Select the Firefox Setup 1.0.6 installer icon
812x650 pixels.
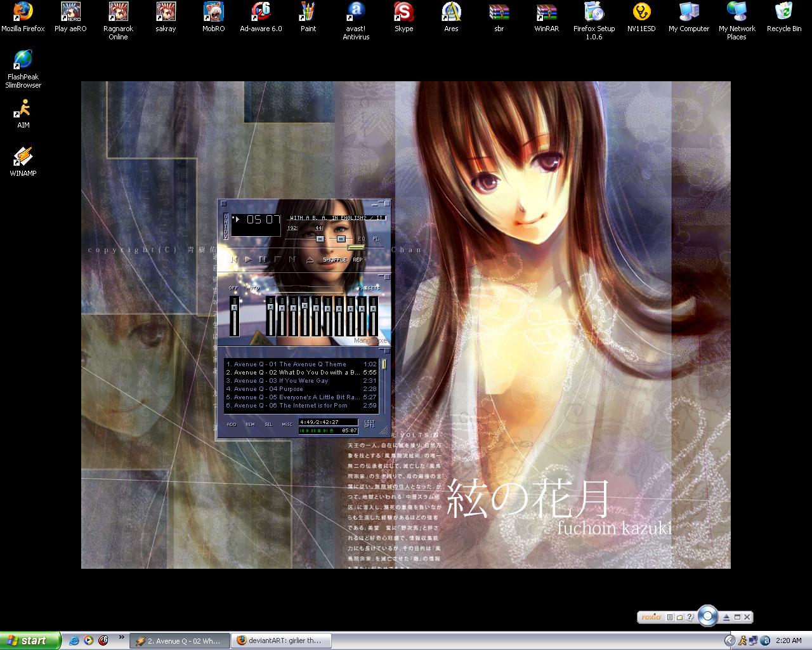594,21
